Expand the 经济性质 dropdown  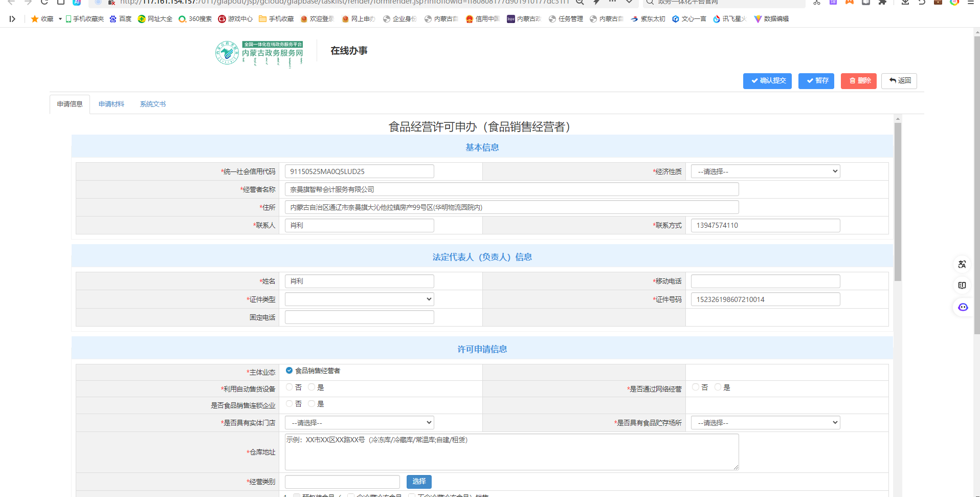[x=765, y=171]
